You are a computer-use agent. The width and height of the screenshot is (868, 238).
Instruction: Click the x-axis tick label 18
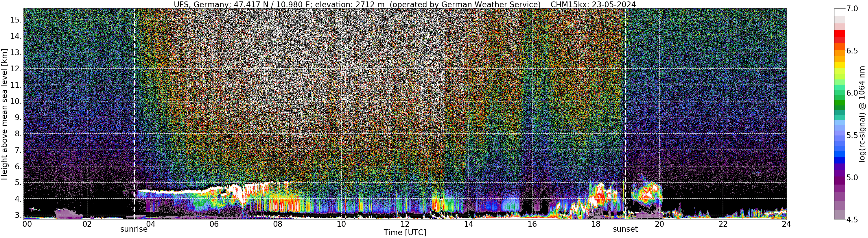coord(596,224)
